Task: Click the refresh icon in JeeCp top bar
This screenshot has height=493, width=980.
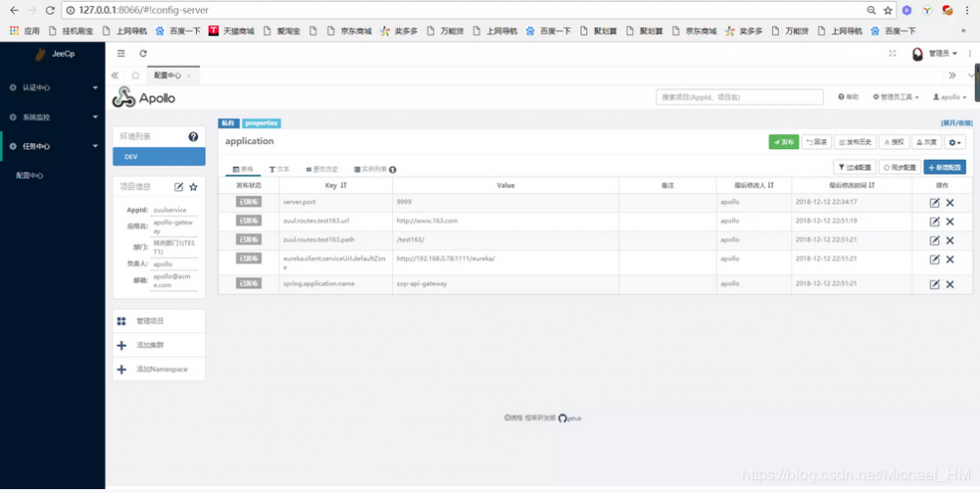Action: (x=143, y=54)
